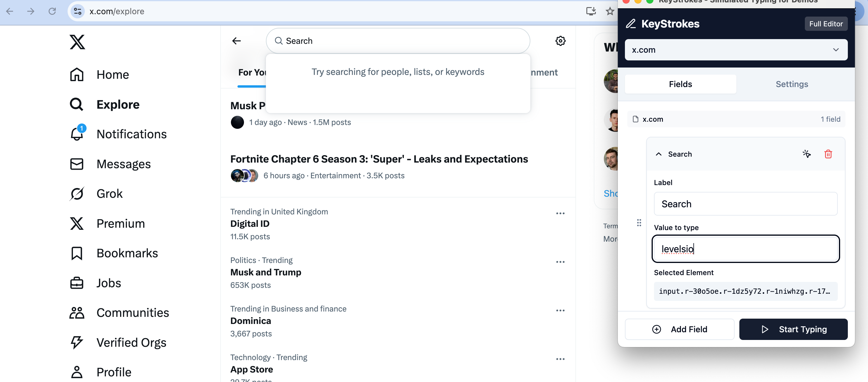The width and height of the screenshot is (868, 382).
Task: Focus the X Search box
Action: point(398,41)
